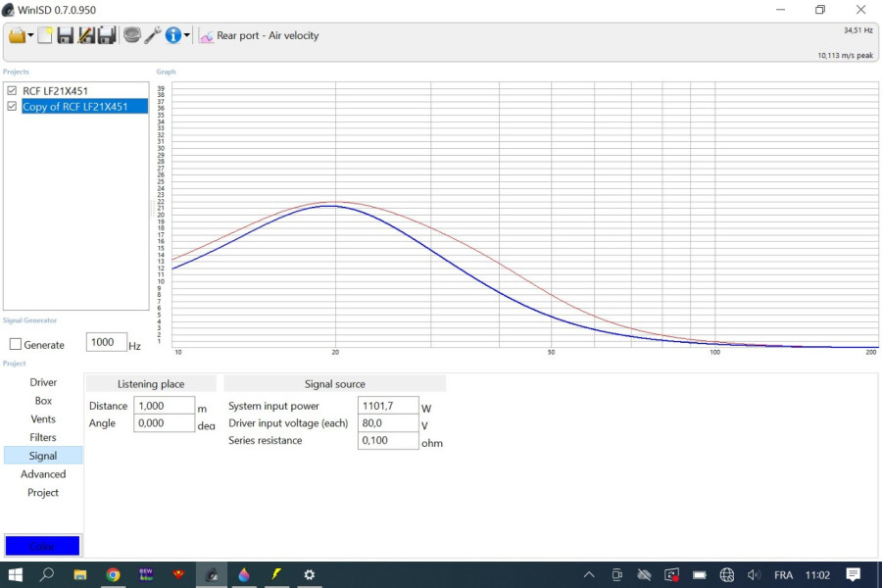Open options with the wrench icon
The height and width of the screenshot is (588, 882).
[x=152, y=35]
